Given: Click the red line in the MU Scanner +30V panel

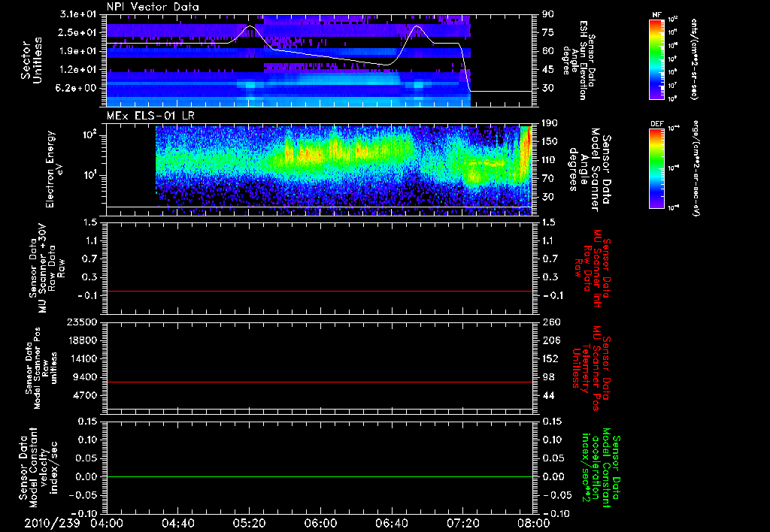Looking at the screenshot, I should (320, 291).
